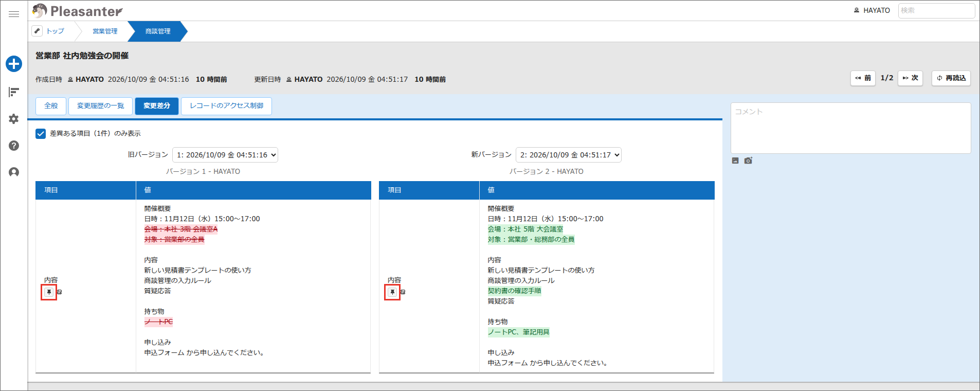Click the added line 契約書の確認手順
The height and width of the screenshot is (391, 980).
tap(514, 291)
